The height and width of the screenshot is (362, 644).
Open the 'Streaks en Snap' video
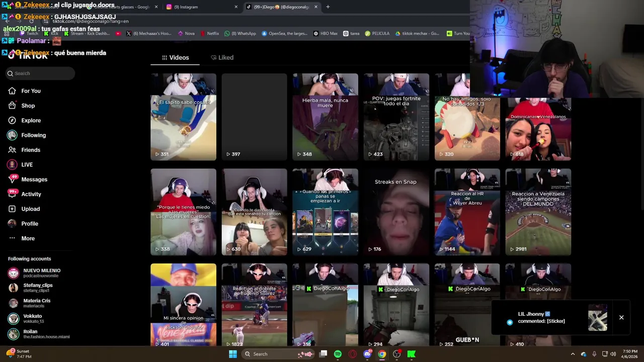tap(396, 212)
